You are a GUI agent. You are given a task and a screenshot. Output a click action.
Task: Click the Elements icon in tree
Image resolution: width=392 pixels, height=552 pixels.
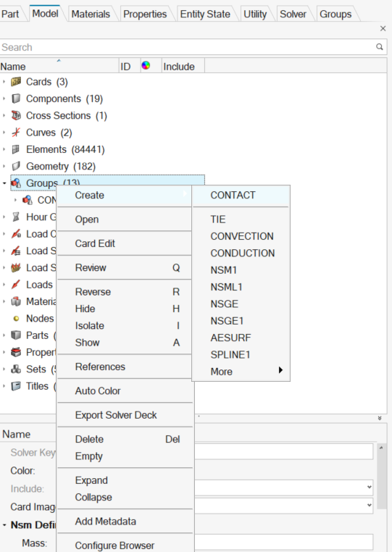pyautogui.click(x=16, y=149)
